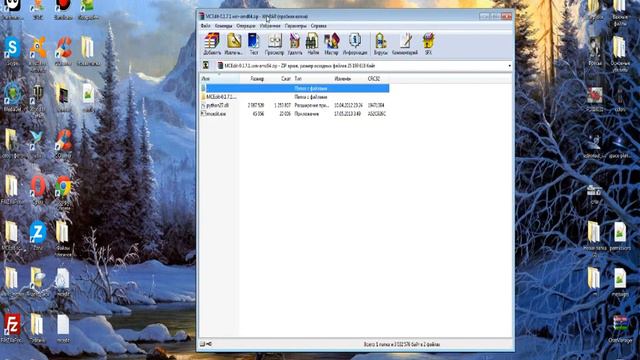
Task: Open the Favorites (Избранное) menu
Action: 270,26
